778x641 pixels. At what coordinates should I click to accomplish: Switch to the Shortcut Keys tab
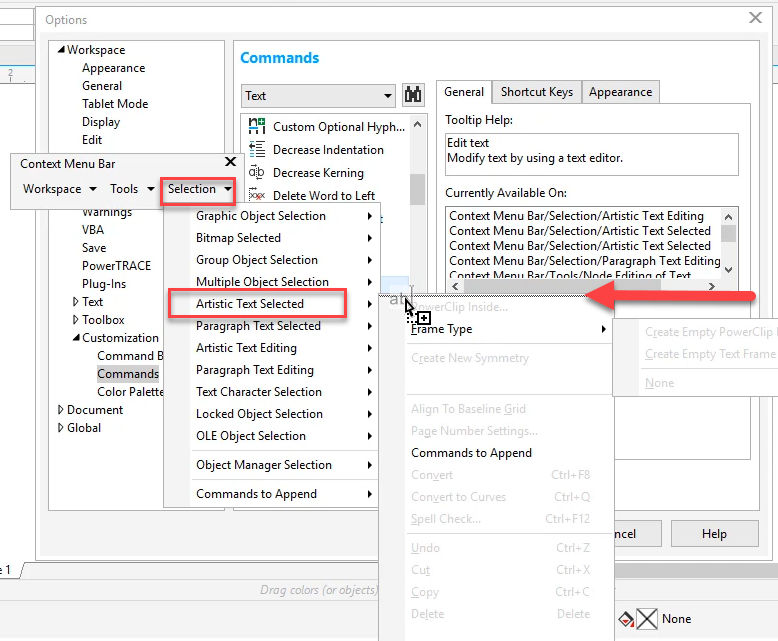(x=536, y=92)
